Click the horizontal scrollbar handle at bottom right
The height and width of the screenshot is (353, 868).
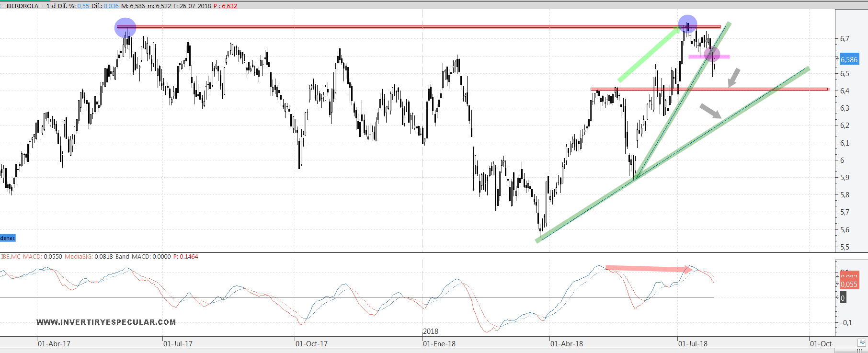(x=859, y=351)
